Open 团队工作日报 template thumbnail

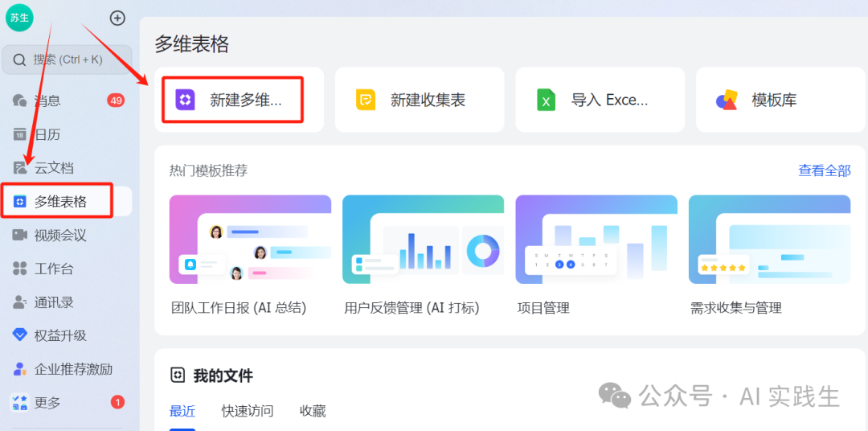250,240
